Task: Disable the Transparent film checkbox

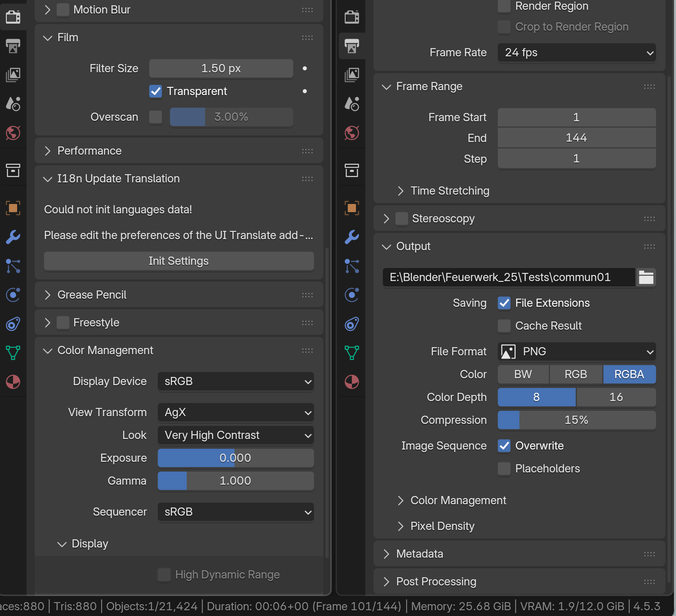Action: pyautogui.click(x=156, y=91)
